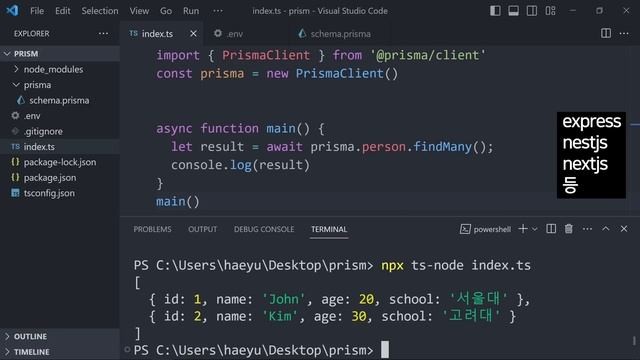The width and height of the screenshot is (640, 360).
Task: Split the editor to the right
Action: click(x=606, y=33)
